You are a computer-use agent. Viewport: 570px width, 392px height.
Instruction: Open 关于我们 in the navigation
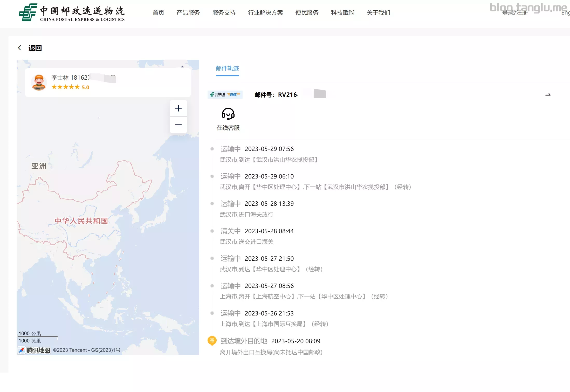point(378,12)
